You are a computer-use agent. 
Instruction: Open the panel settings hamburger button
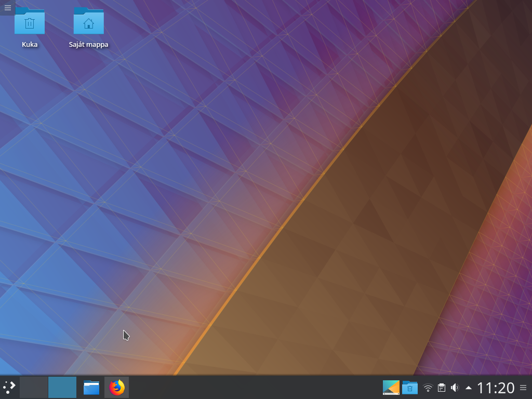click(x=523, y=388)
